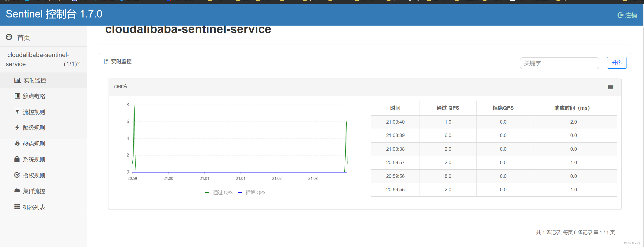Click the flame icon for 热点规则
Screen dimensions: 644x247
pyautogui.click(x=17, y=143)
